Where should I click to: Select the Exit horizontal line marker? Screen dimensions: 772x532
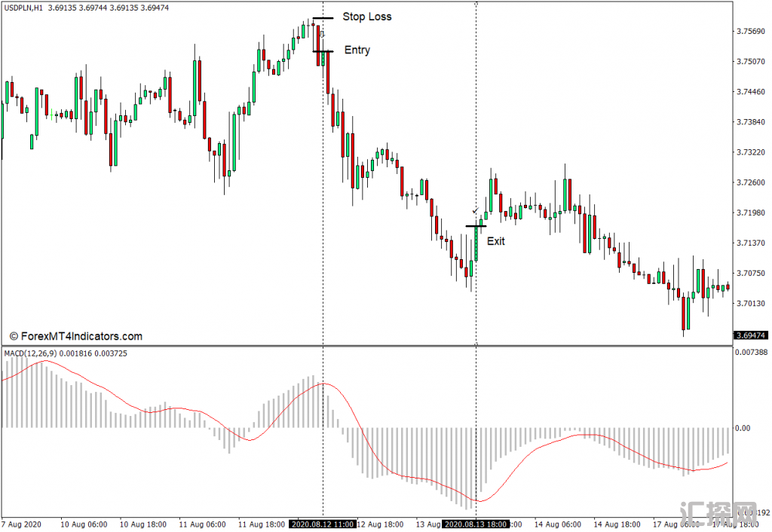476,226
